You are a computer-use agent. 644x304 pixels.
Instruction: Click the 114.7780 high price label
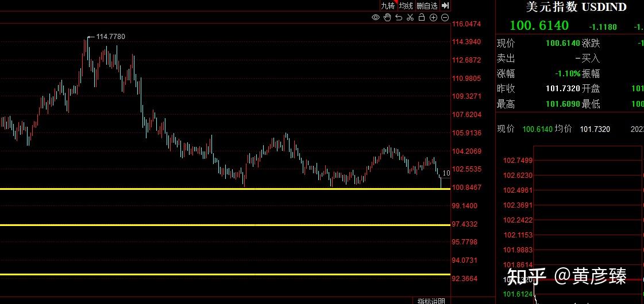tap(110, 37)
